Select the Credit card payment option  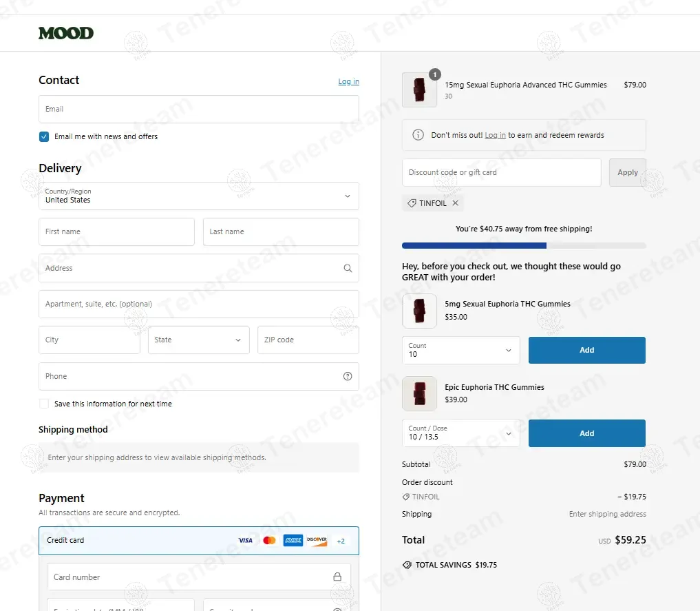click(66, 541)
